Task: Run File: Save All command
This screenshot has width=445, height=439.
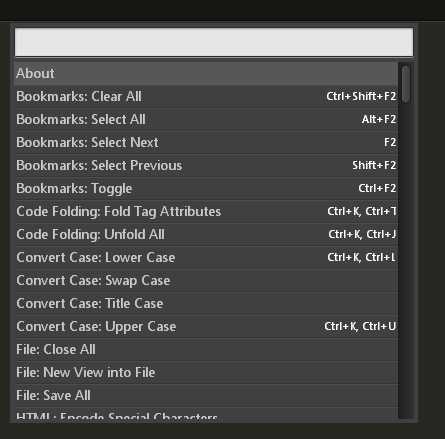Action: click(x=206, y=395)
